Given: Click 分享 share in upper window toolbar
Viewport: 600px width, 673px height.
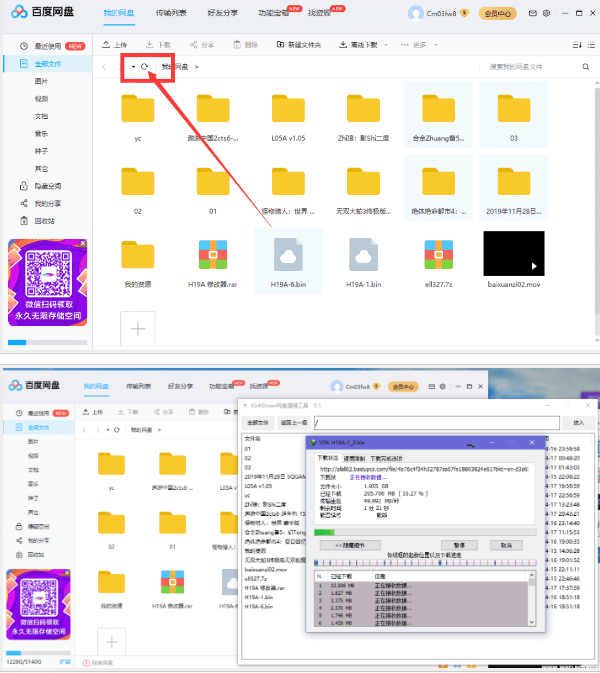Looking at the screenshot, I should click(x=202, y=45).
